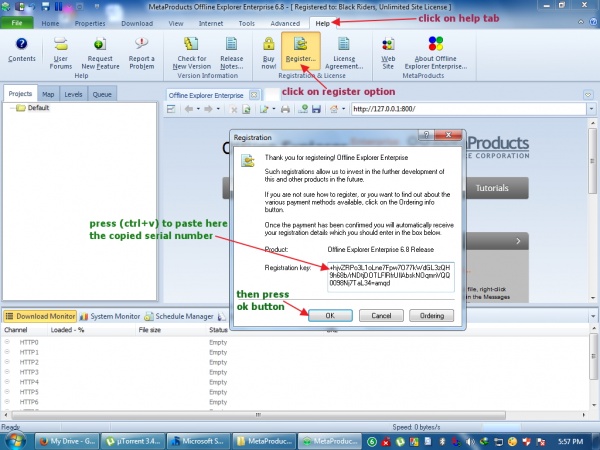Click the Ordering button
This screenshot has width=600, height=450.
[432, 316]
